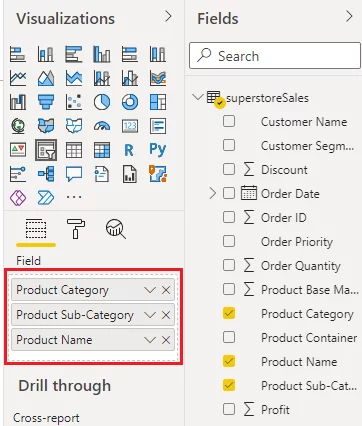The height and width of the screenshot is (426, 362).
Task: Open Product Sub-Category field well dropdown
Action: tap(150, 315)
